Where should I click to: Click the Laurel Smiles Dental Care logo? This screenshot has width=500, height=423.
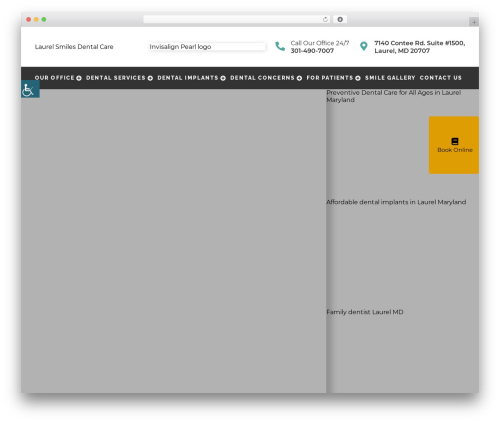[x=74, y=47]
